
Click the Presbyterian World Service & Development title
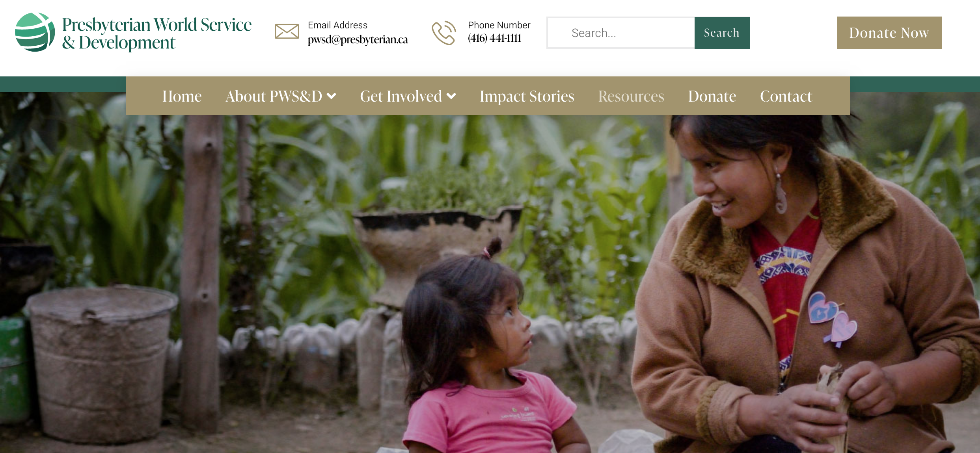[157, 33]
